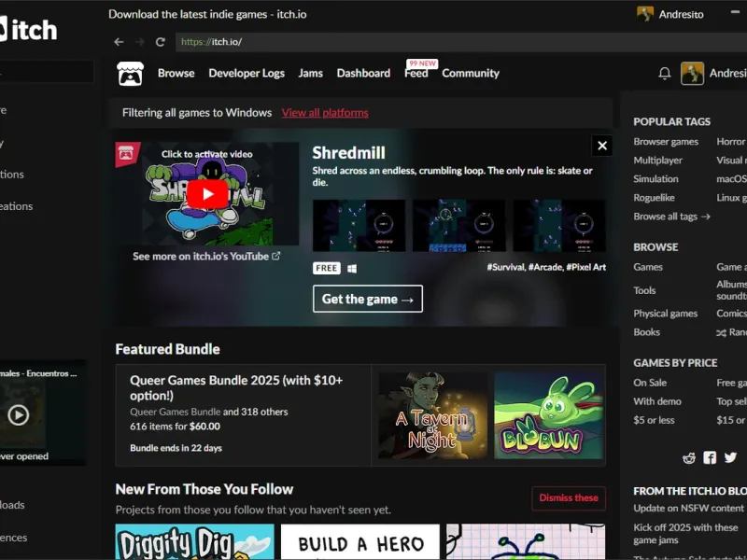Open second Shredmill screenshot thumbnail

[x=459, y=226]
